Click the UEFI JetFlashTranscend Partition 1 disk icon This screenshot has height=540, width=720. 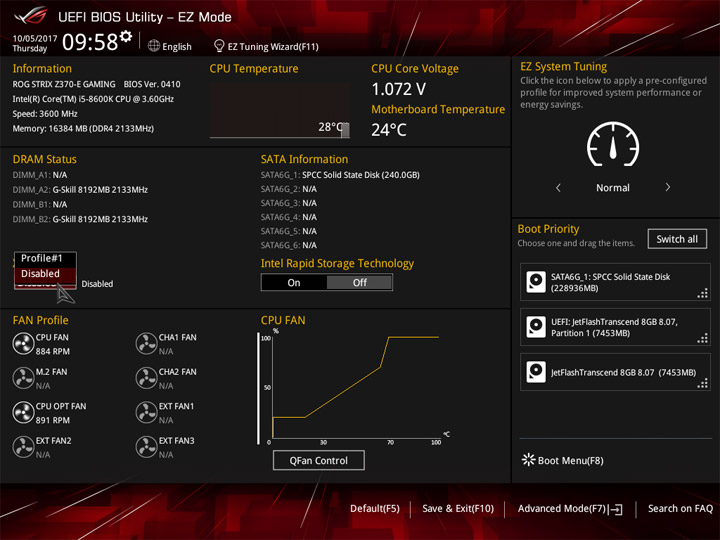point(536,327)
